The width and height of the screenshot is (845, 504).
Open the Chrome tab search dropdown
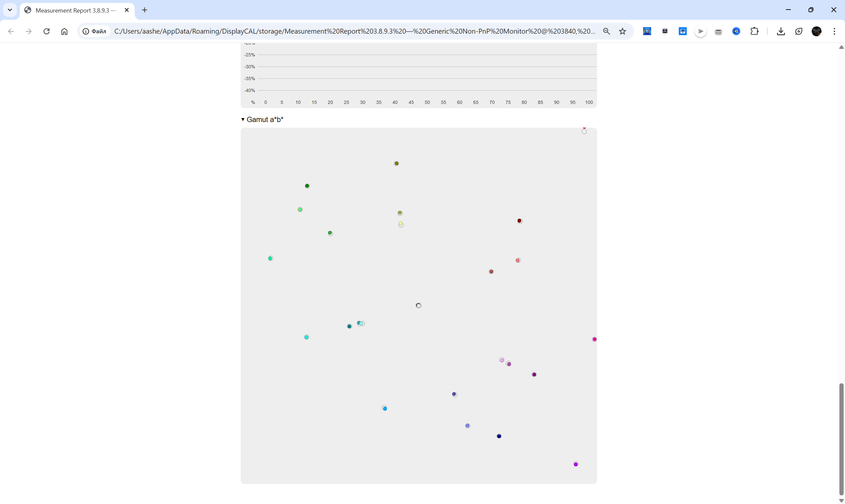10,10
